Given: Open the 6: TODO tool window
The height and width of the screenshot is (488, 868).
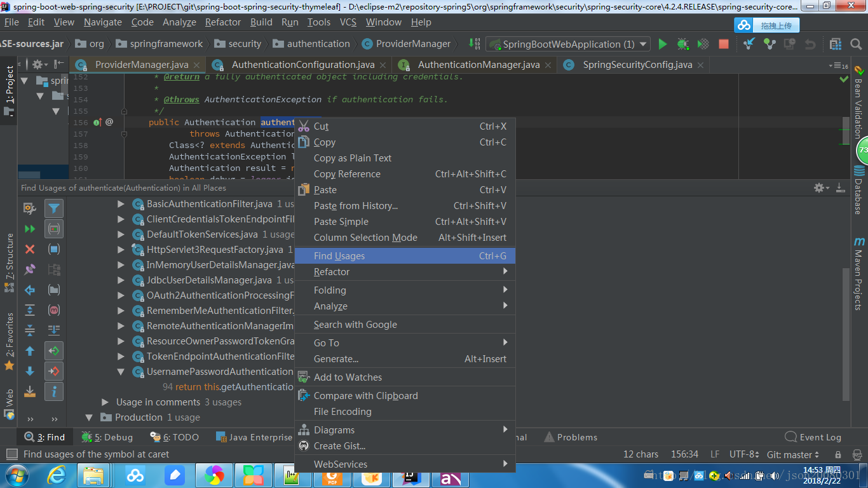Looking at the screenshot, I should pos(175,437).
